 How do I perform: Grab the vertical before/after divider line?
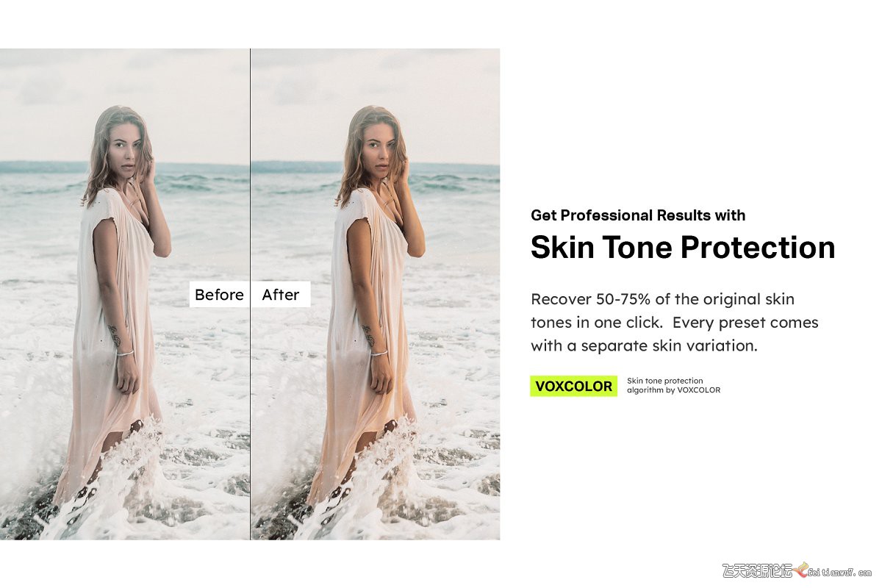click(x=251, y=294)
